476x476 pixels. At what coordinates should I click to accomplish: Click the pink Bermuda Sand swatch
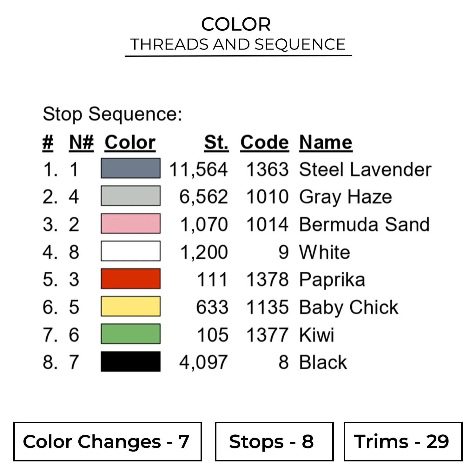(x=130, y=224)
